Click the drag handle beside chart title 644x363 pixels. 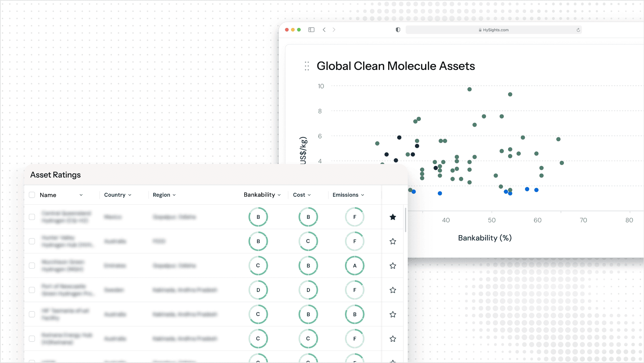click(307, 66)
